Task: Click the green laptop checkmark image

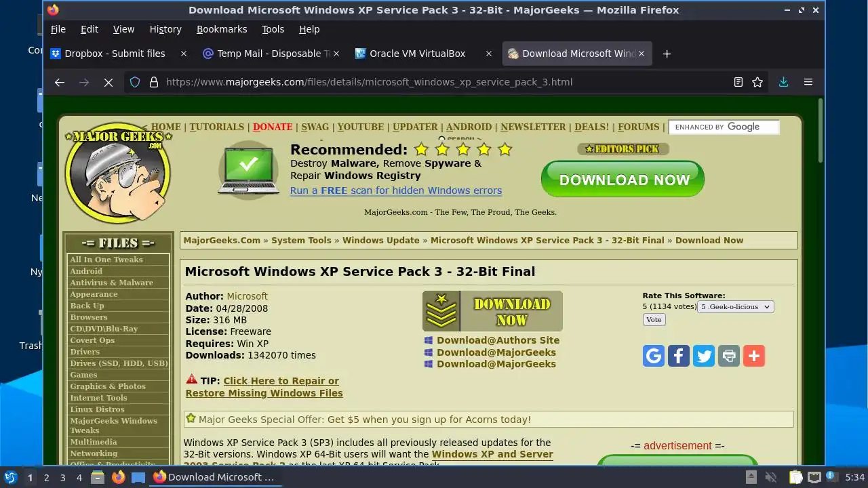Action: click(x=249, y=170)
